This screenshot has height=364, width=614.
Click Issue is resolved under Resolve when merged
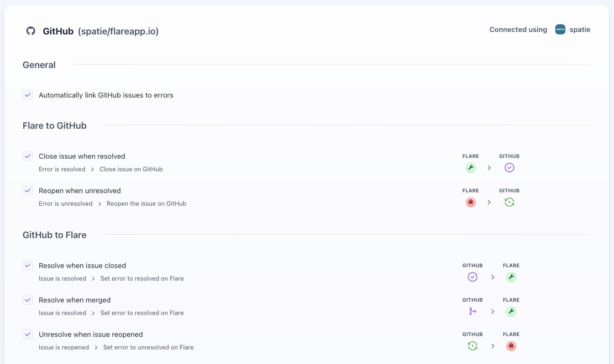click(62, 313)
